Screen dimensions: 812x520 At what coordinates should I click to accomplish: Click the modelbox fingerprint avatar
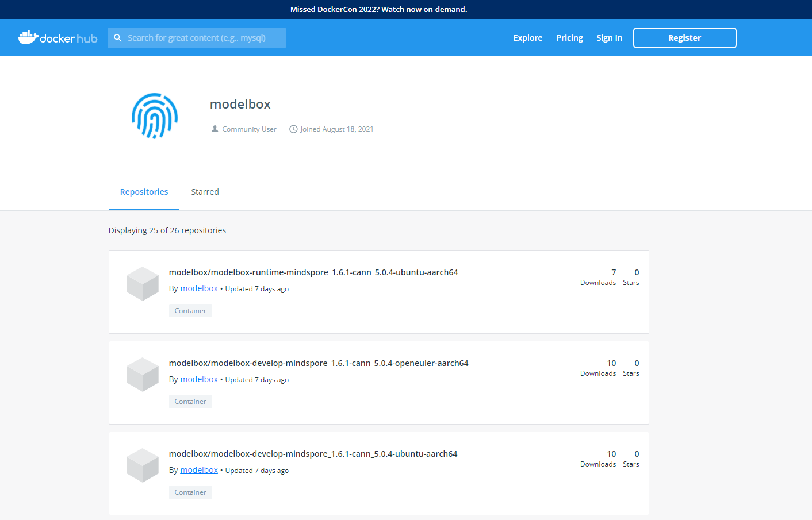click(x=155, y=115)
